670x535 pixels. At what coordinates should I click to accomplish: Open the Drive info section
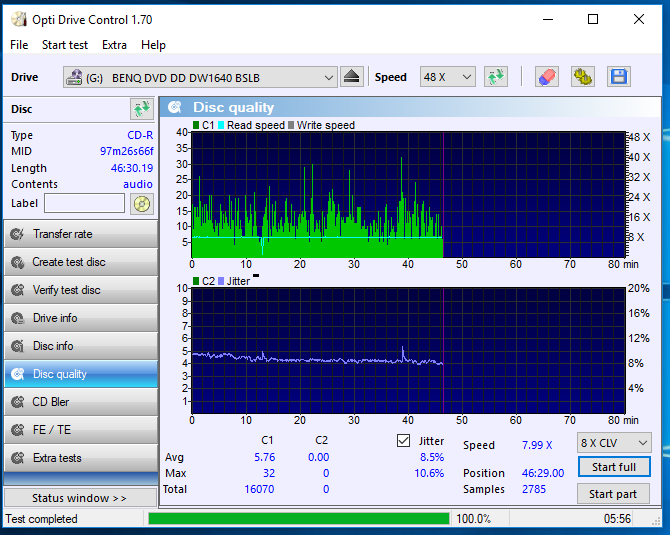pyautogui.click(x=81, y=318)
